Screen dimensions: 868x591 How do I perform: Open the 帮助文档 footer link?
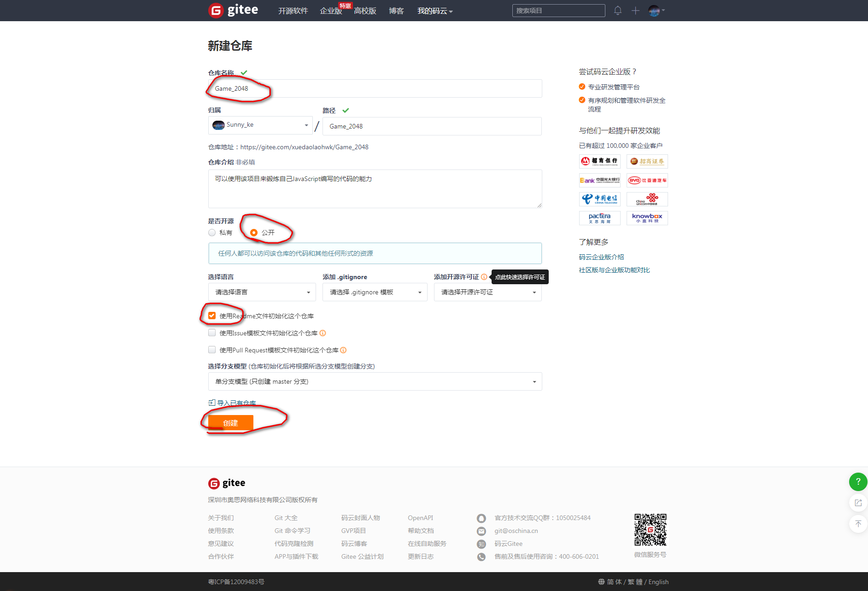421,531
